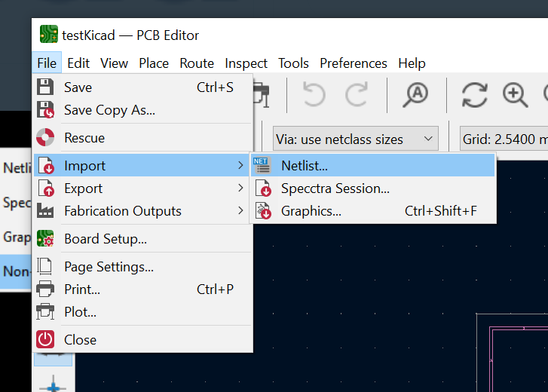Viewport: 548px width, 392px height.
Task: Click the Undo toolbar arrow
Action: (314, 94)
